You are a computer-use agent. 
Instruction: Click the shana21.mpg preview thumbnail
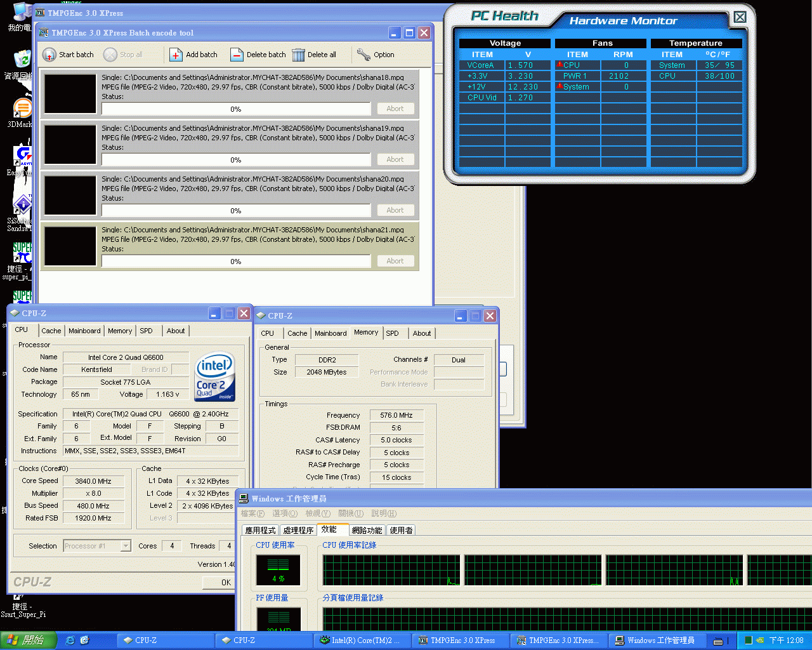[x=70, y=246]
